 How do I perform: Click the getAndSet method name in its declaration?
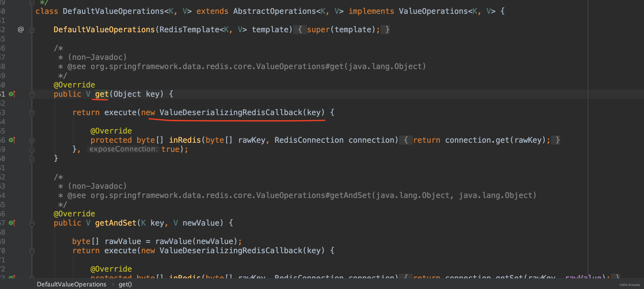(x=115, y=223)
